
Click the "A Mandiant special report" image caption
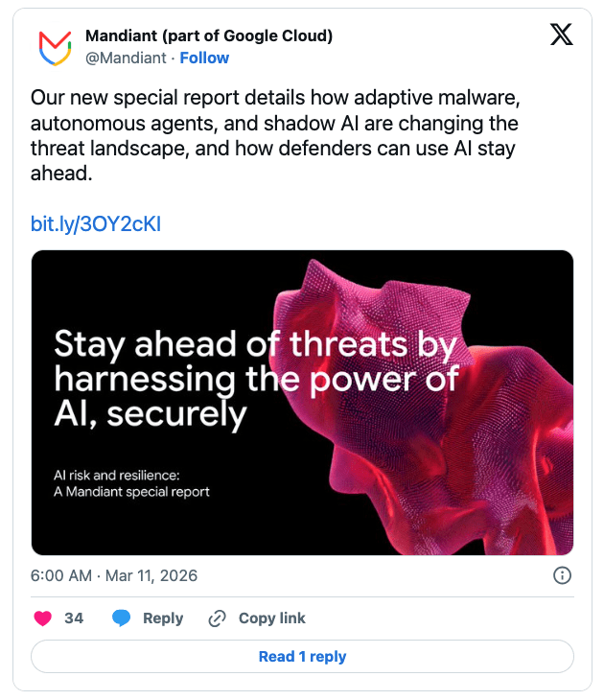tap(131, 492)
